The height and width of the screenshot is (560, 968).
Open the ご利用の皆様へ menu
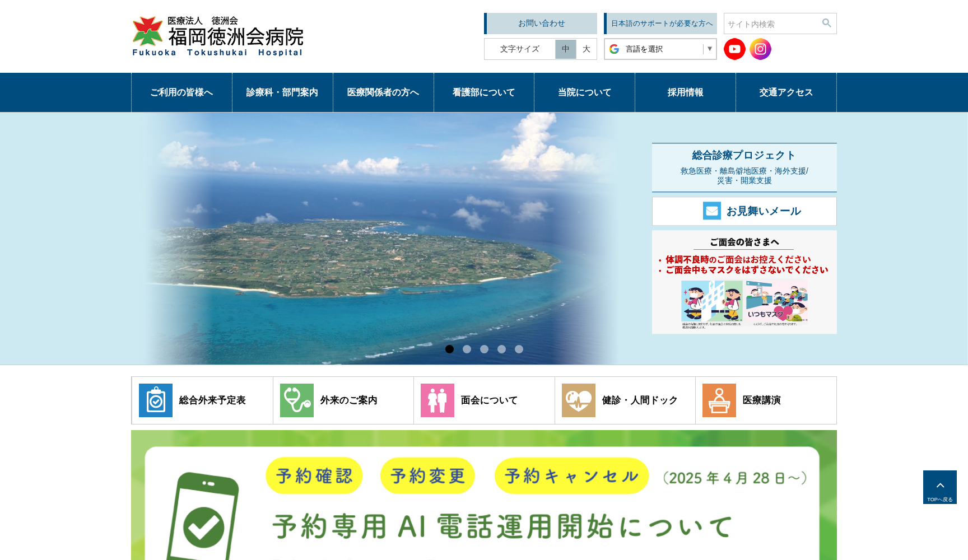(x=182, y=92)
